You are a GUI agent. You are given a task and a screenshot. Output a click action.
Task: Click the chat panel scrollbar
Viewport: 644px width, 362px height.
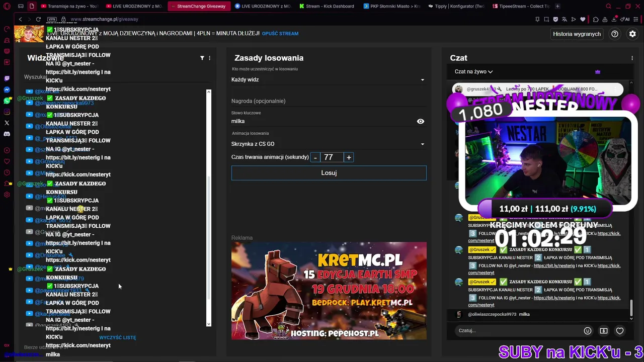click(632, 309)
